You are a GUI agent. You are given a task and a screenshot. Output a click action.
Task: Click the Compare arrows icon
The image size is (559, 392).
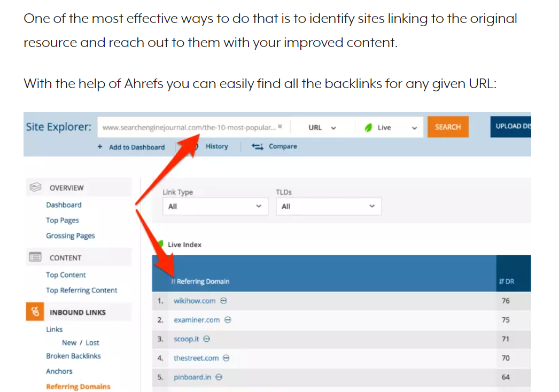258,146
